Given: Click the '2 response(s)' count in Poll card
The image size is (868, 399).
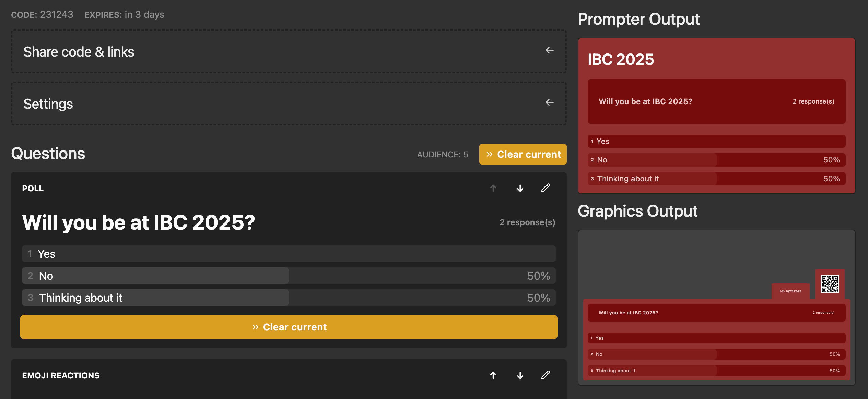Looking at the screenshot, I should (x=527, y=222).
